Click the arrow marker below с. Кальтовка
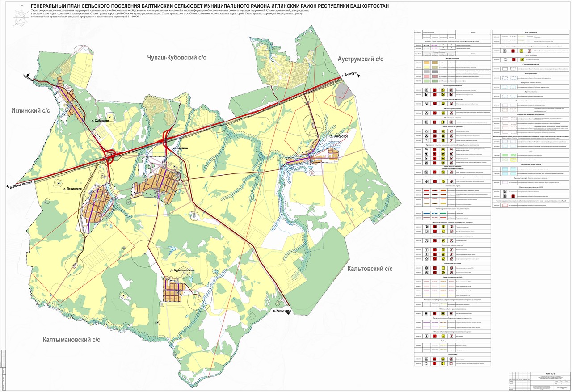The width and height of the screenshot is (572, 392). (x=289, y=314)
